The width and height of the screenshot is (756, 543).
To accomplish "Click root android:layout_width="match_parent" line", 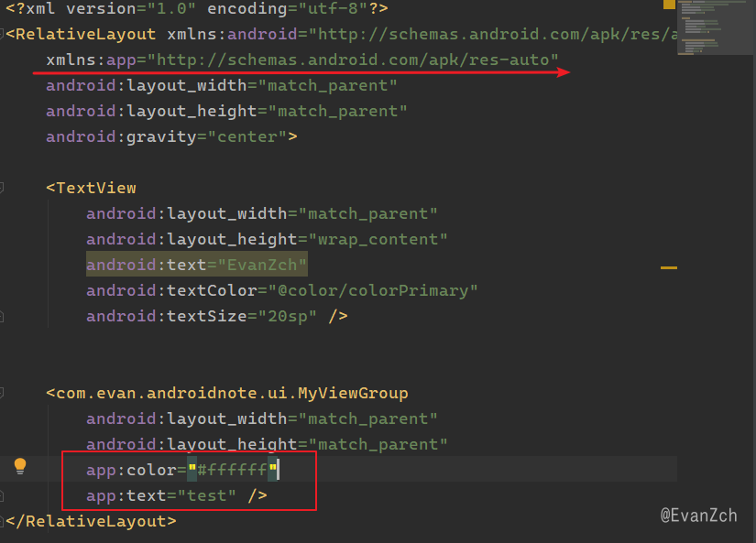I will (x=222, y=85).
